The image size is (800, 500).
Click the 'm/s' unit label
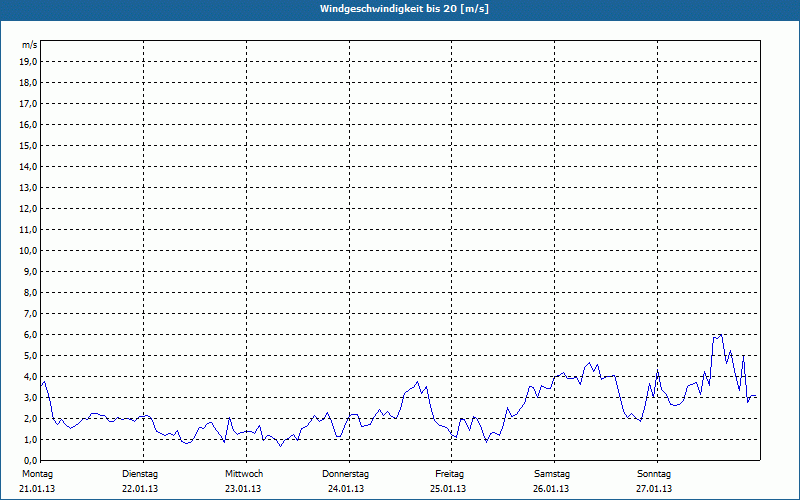click(30, 45)
